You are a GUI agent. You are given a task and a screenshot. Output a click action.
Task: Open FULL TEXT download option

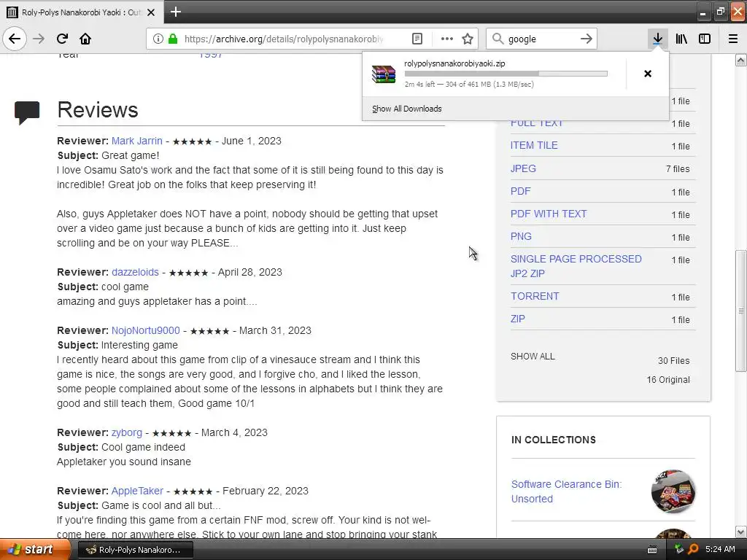(536, 122)
